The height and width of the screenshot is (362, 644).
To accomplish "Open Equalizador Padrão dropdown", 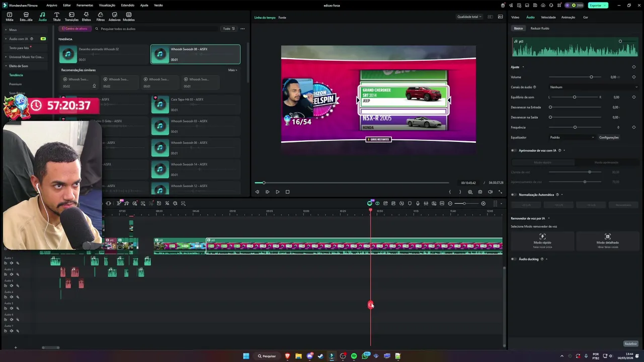I will tap(572, 137).
